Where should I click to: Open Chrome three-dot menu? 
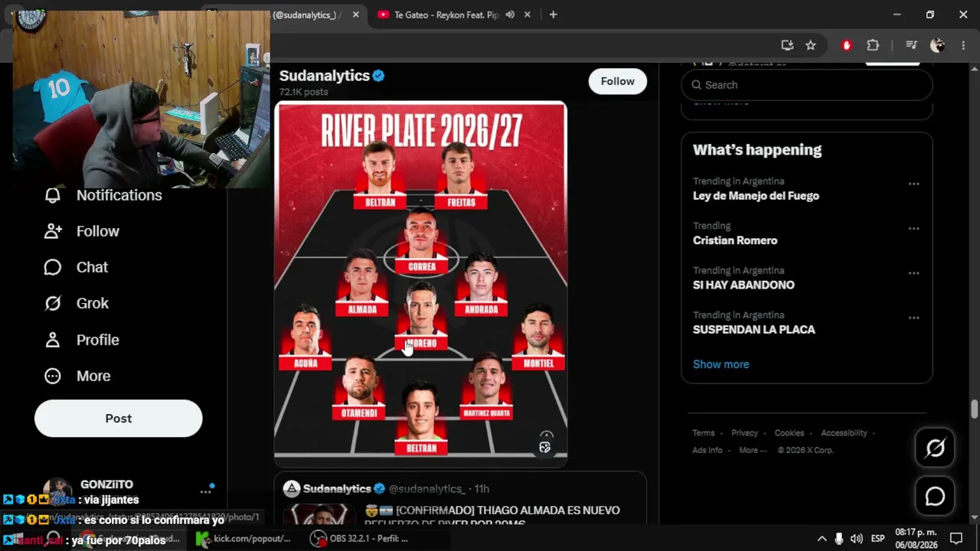pyautogui.click(x=962, y=45)
